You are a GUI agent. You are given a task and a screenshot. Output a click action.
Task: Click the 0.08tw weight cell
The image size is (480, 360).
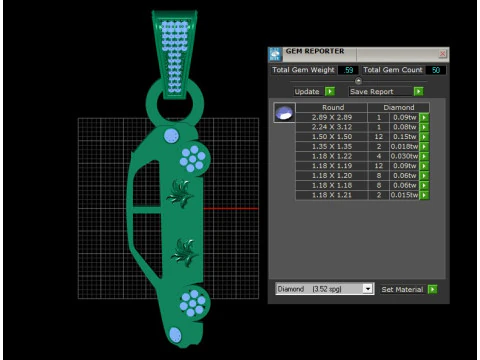tap(404, 127)
